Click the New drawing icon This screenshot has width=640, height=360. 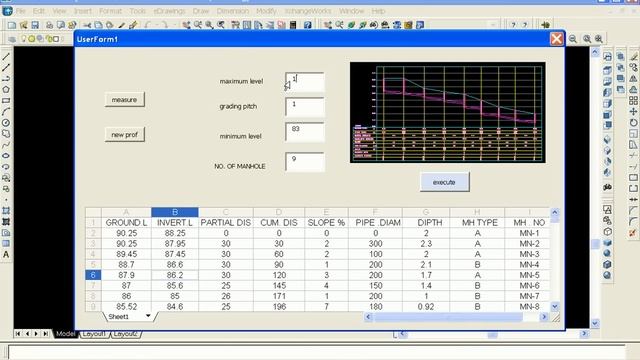12,25
